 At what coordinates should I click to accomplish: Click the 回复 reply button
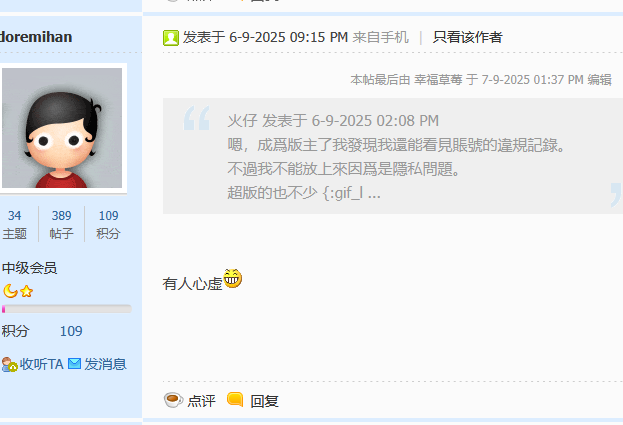coord(264,401)
